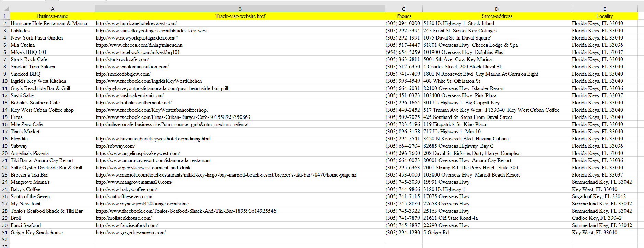Select the '5130 Us Highway 1 Stock Island' address
644x248 pixels.
pos(497,23)
